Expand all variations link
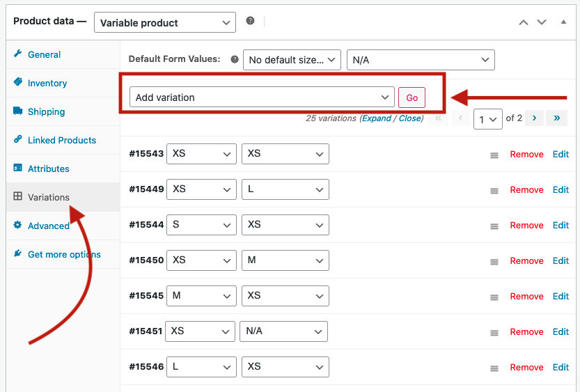The height and width of the screenshot is (392, 580). [x=376, y=118]
